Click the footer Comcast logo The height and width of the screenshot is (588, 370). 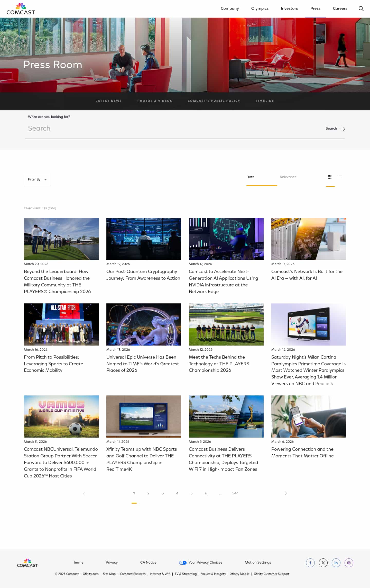tap(27, 563)
